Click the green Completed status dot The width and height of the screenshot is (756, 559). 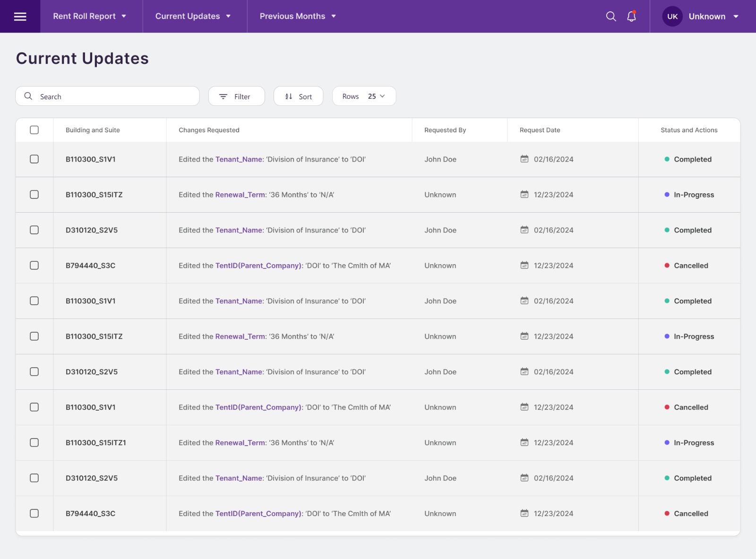pos(667,159)
